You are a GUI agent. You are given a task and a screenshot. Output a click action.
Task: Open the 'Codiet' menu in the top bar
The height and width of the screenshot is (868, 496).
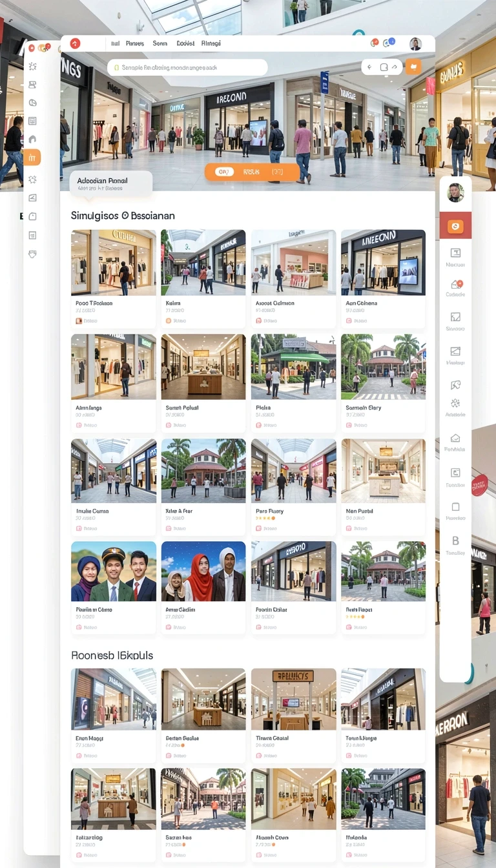[x=186, y=43]
